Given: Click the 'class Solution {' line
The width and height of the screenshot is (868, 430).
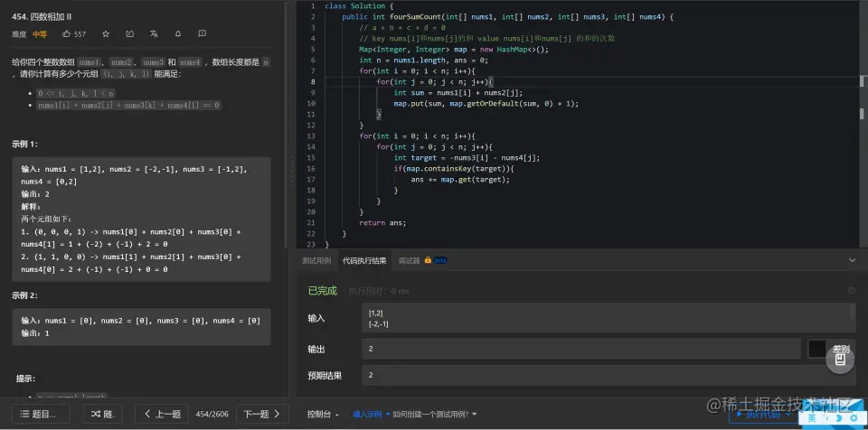Looking at the screenshot, I should (359, 6).
